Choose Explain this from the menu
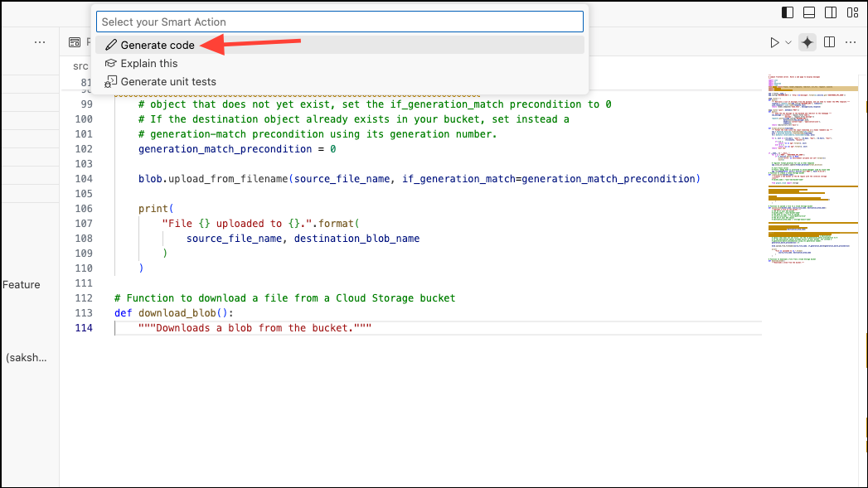868x488 pixels. [x=152, y=63]
